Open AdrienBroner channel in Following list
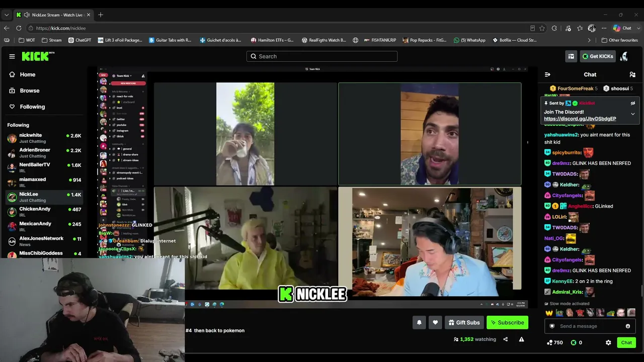The image size is (644, 362). pyautogui.click(x=44, y=153)
